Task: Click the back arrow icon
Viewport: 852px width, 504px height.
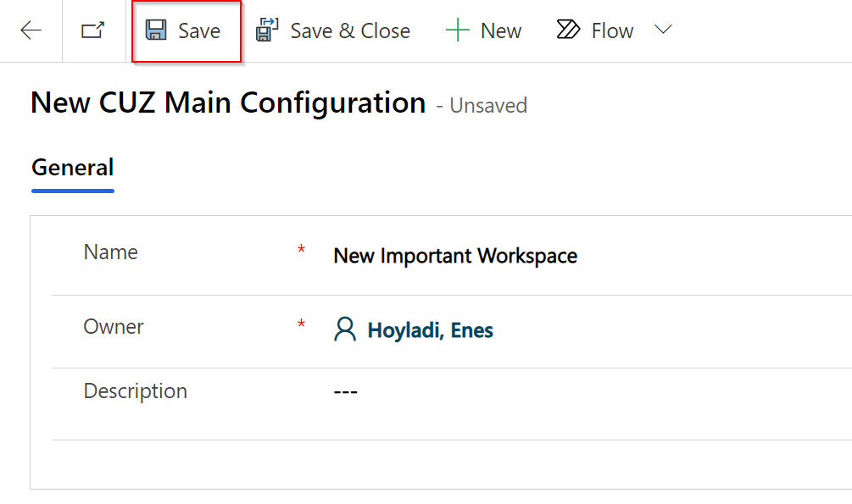Action: [31, 30]
